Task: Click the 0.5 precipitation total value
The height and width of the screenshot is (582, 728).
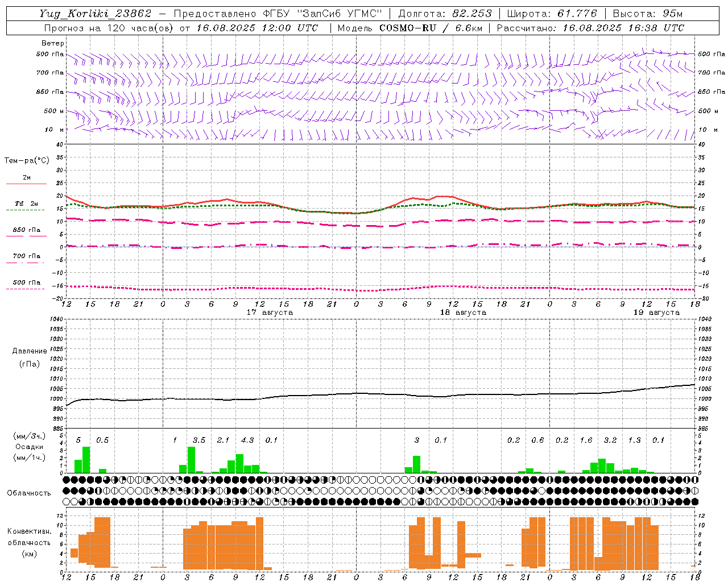Action: [x=102, y=440]
